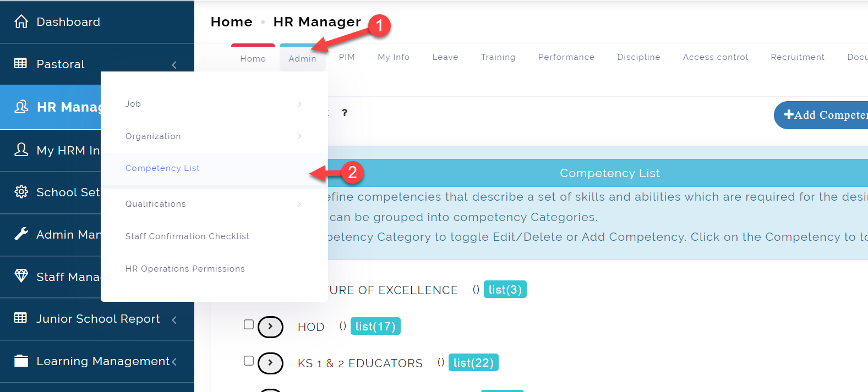Open the Organization submenu arrow
Viewport: 868px width, 392px height.
(299, 136)
